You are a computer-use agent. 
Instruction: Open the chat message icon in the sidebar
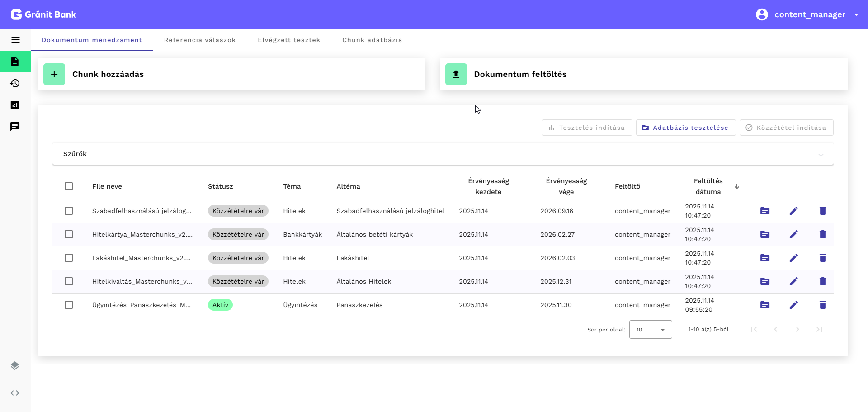(x=15, y=126)
